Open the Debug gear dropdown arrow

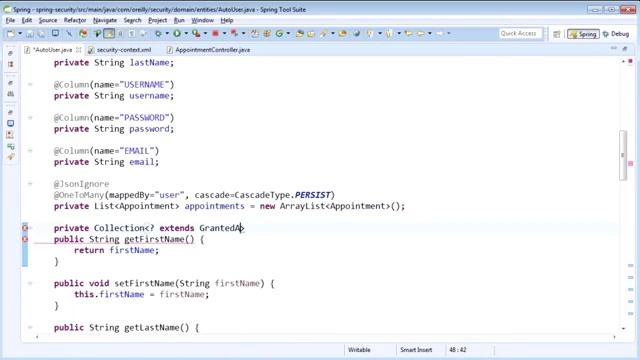coord(167,34)
